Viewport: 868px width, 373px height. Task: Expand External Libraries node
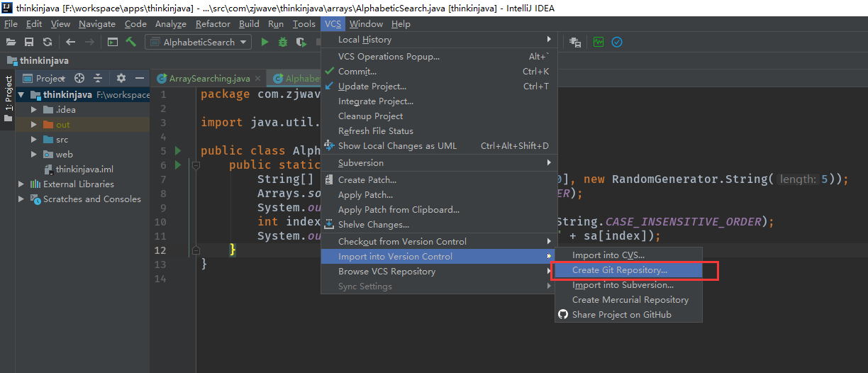[21, 184]
